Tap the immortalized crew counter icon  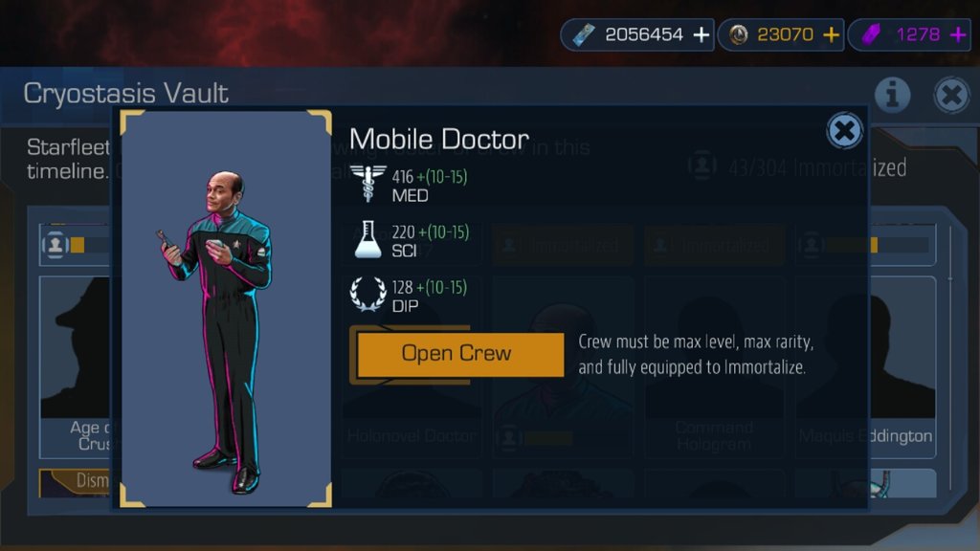pos(702,166)
